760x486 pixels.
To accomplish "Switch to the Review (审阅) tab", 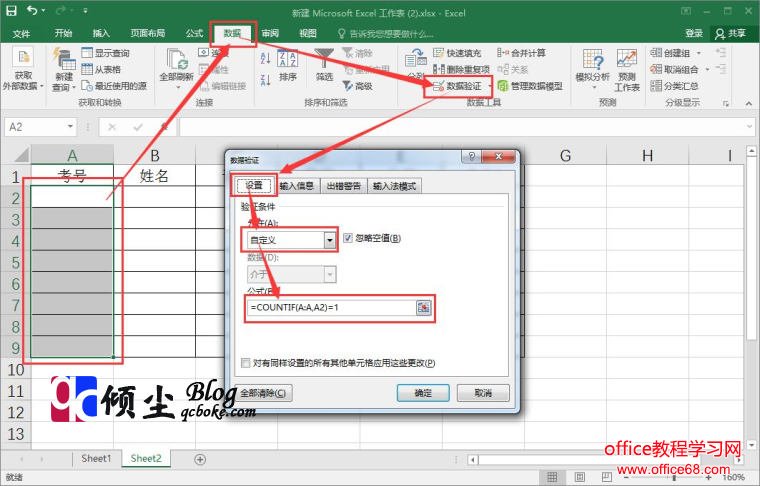I will [270, 33].
